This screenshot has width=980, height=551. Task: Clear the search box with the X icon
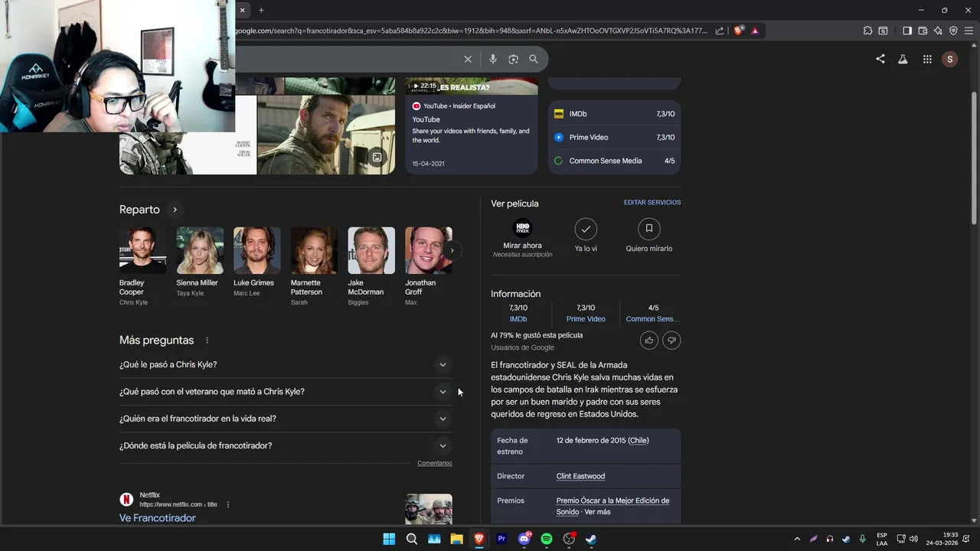[468, 59]
